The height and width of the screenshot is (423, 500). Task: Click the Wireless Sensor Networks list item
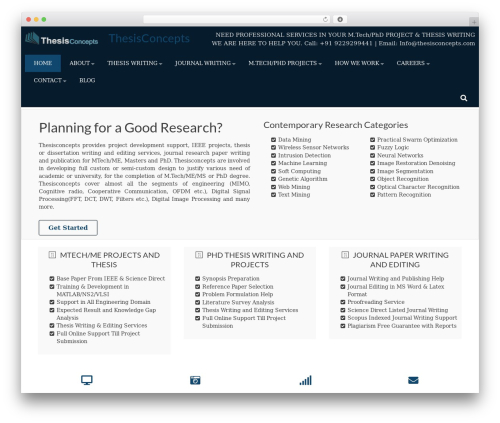[313, 147]
